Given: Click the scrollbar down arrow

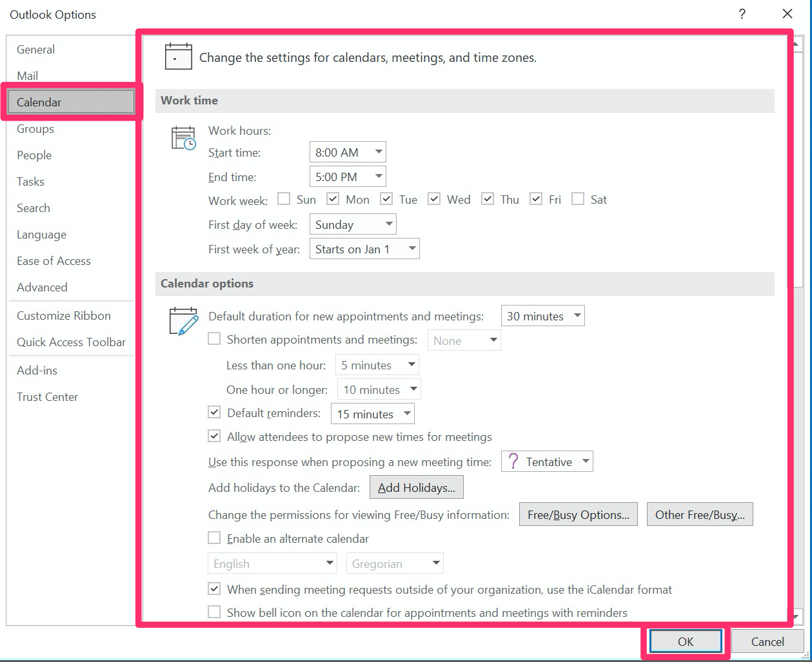Looking at the screenshot, I should [797, 616].
